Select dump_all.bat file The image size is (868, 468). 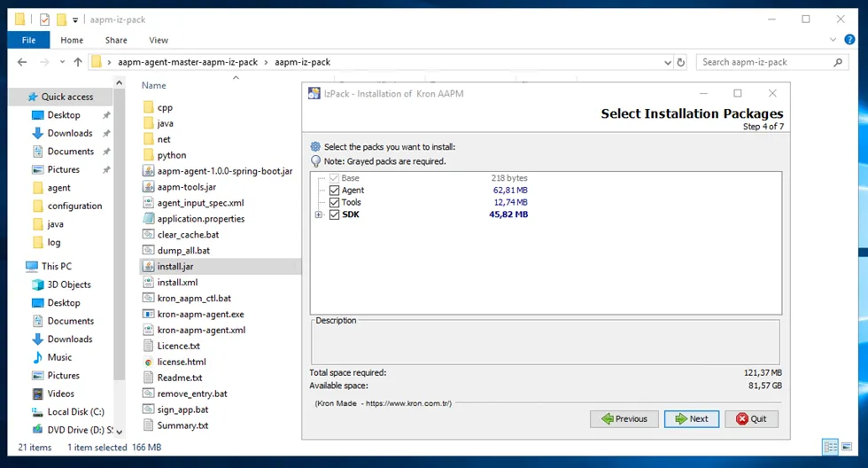tap(183, 251)
